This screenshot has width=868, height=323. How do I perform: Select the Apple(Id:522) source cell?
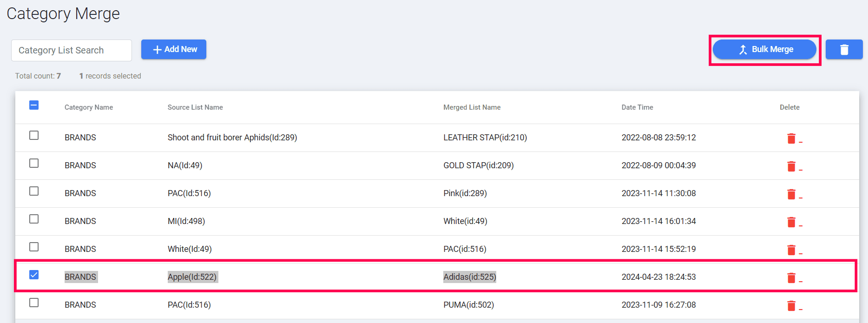coord(192,277)
